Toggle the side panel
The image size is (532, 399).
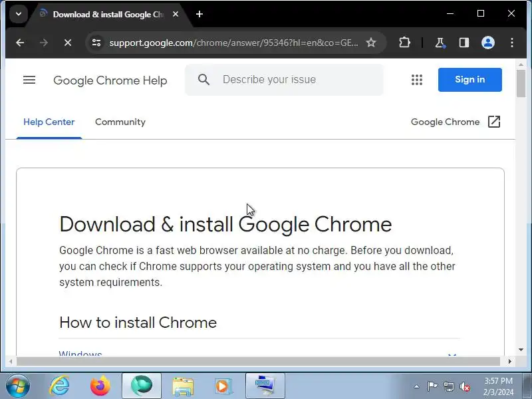464,43
